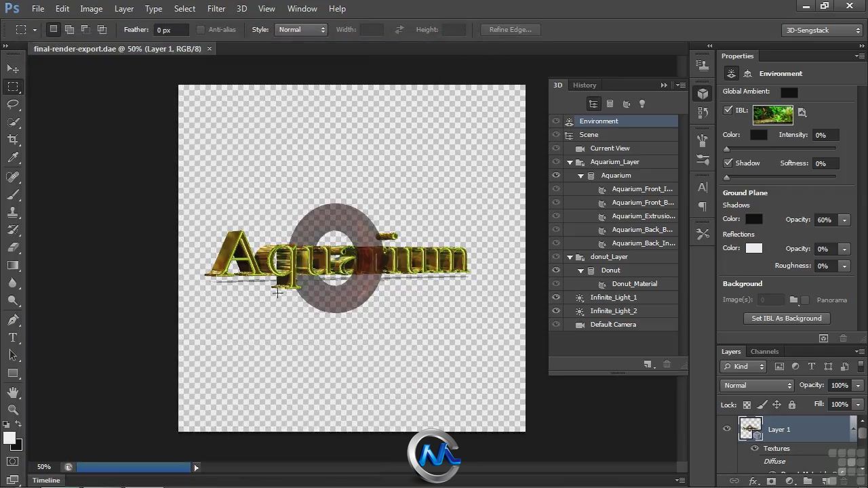Toggle visibility of Infinite_Light_1
Viewport: 868px width, 488px height.
[556, 298]
